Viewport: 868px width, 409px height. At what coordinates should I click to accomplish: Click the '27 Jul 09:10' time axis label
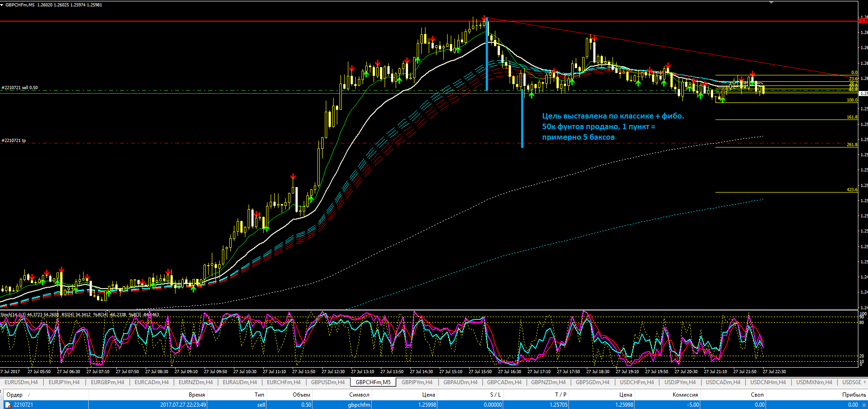pyautogui.click(x=186, y=371)
